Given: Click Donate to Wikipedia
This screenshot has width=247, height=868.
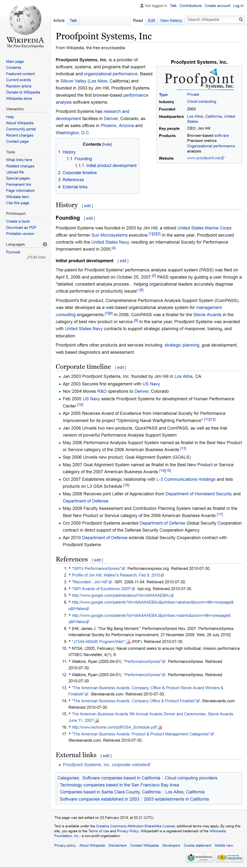Looking at the screenshot, I should 23,92.
